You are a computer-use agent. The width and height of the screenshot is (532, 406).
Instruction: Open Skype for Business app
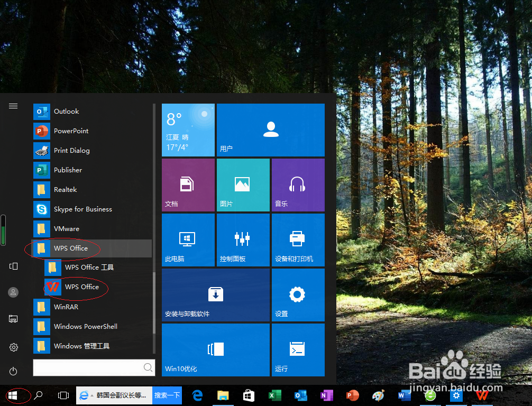(93, 209)
